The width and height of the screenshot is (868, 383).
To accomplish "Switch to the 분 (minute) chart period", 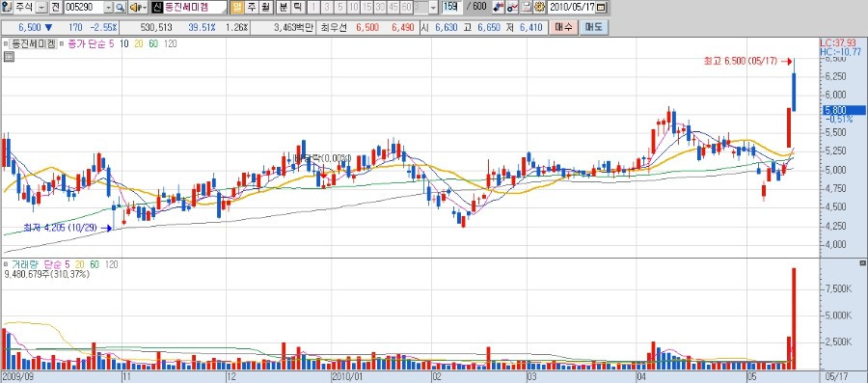I will [x=284, y=8].
